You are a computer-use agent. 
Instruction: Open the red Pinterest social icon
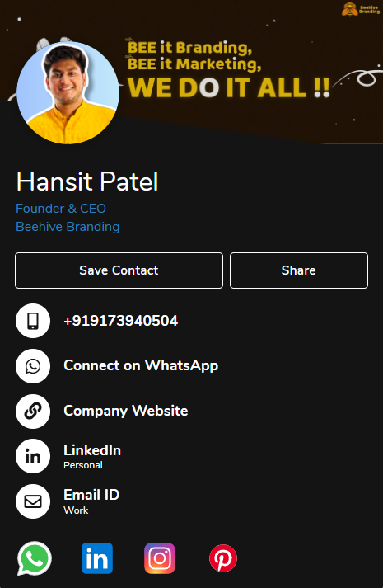pos(223,558)
